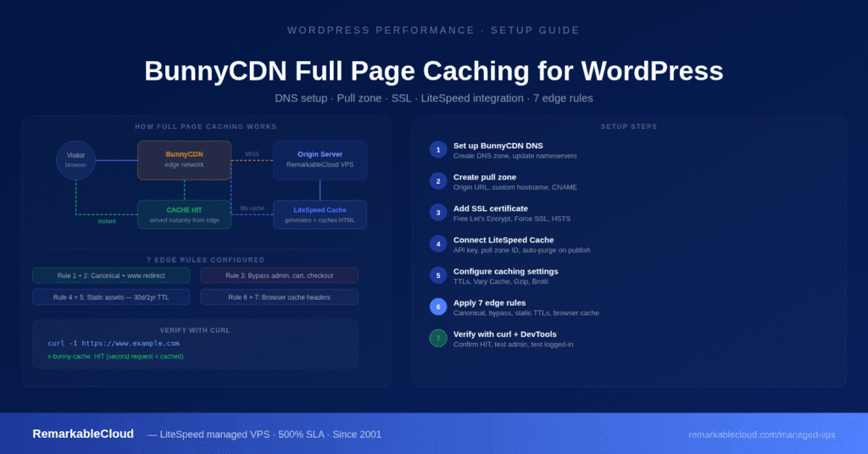Click 'Canonical, bypass, static TTLs' description
The image size is (868, 454).
(x=526, y=313)
